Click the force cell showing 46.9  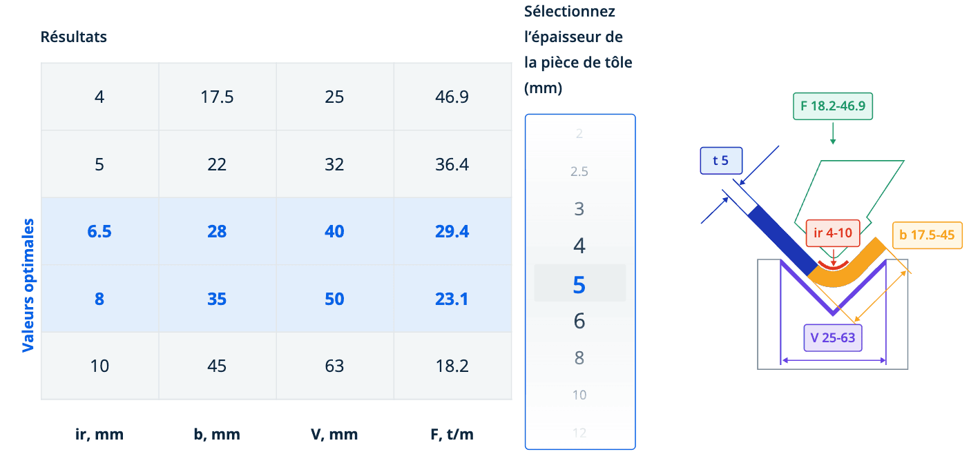tap(452, 97)
